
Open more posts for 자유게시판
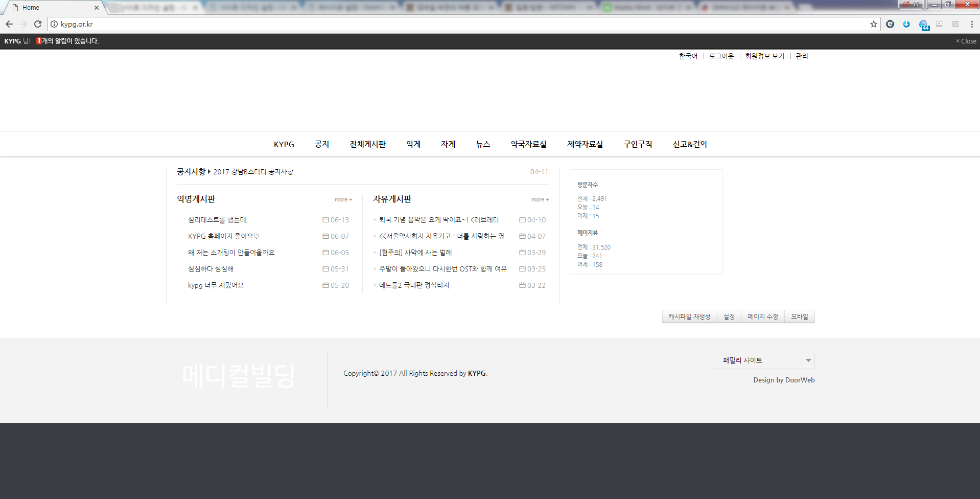click(x=540, y=200)
